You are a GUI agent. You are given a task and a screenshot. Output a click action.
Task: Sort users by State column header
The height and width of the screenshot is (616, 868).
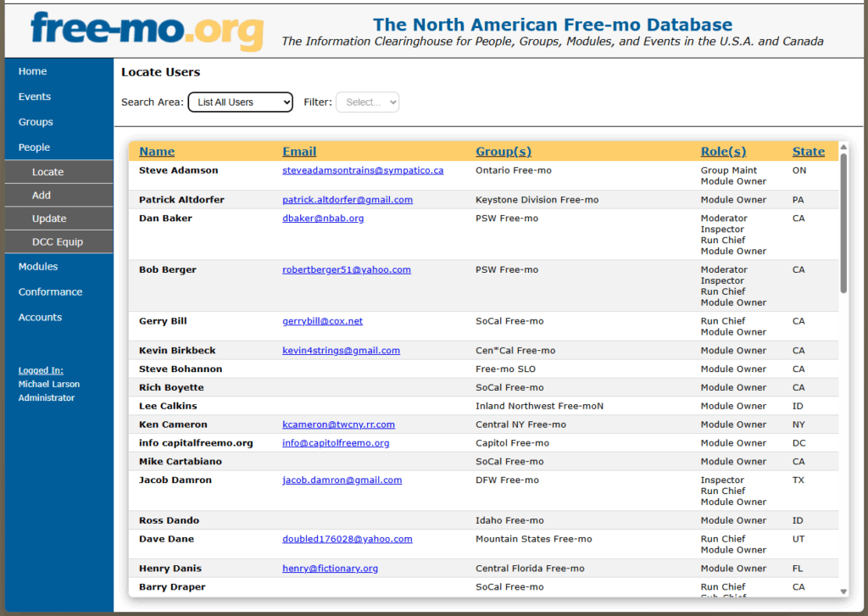808,152
